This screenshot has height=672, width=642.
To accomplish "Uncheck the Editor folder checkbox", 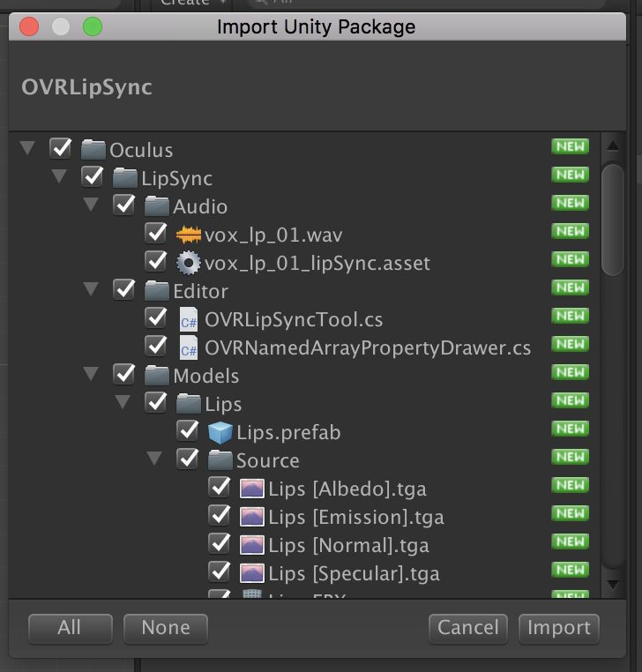I will tap(123, 290).
